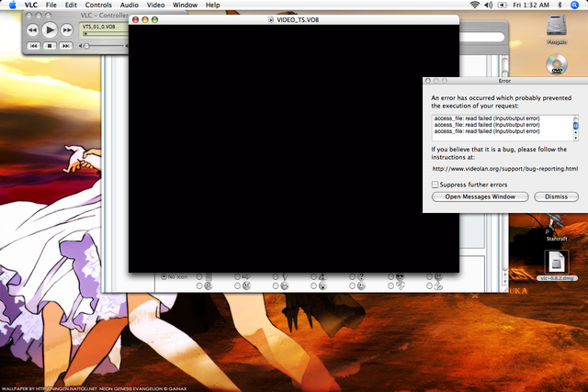This screenshot has height=392, width=588.
Task: Click the fast-forward button in VLC Controller
Action: pyautogui.click(x=67, y=30)
